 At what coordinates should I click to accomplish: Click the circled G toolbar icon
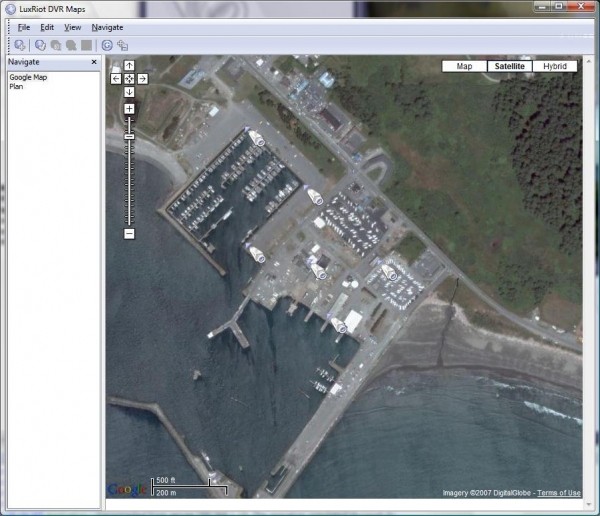107,45
